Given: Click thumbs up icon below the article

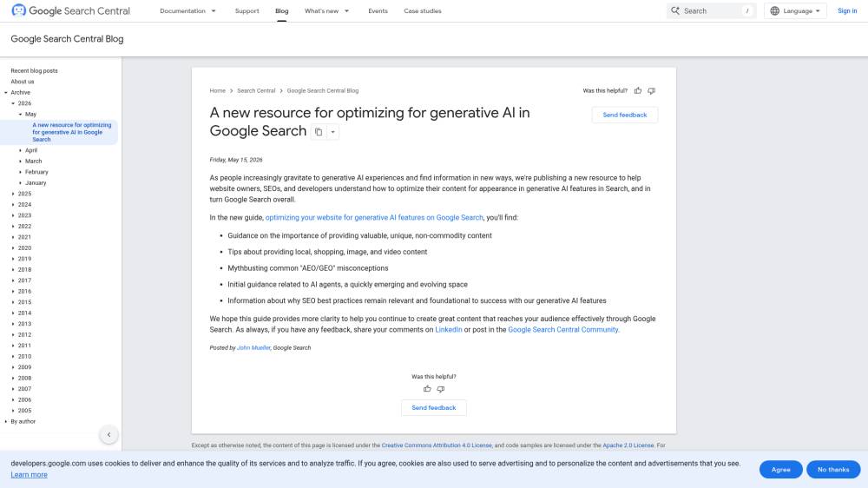Looking at the screenshot, I should tap(427, 389).
